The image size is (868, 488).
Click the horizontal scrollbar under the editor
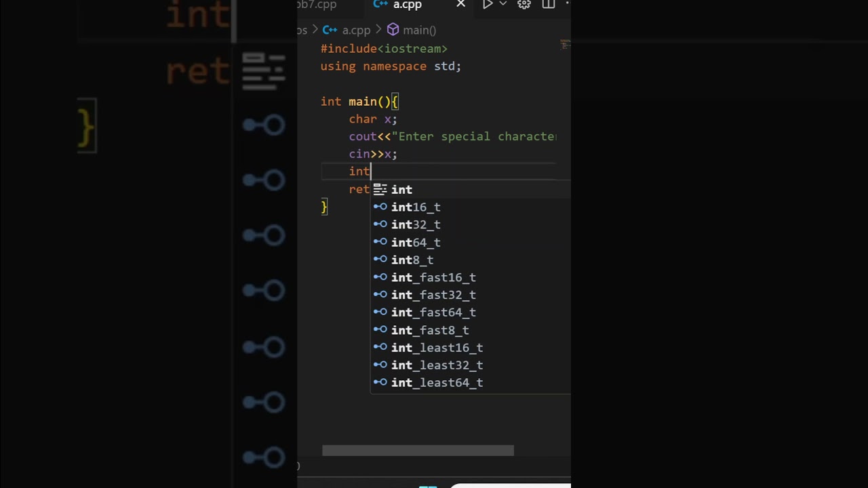coord(418,451)
